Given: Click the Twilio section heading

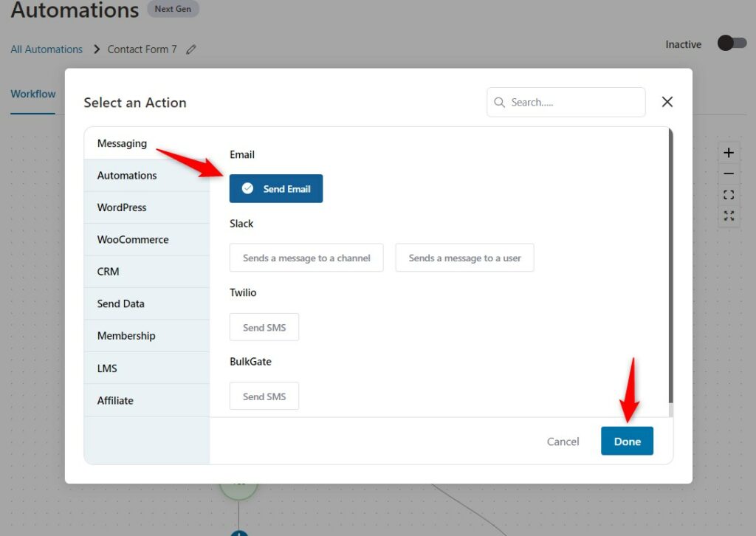Looking at the screenshot, I should pyautogui.click(x=243, y=292).
